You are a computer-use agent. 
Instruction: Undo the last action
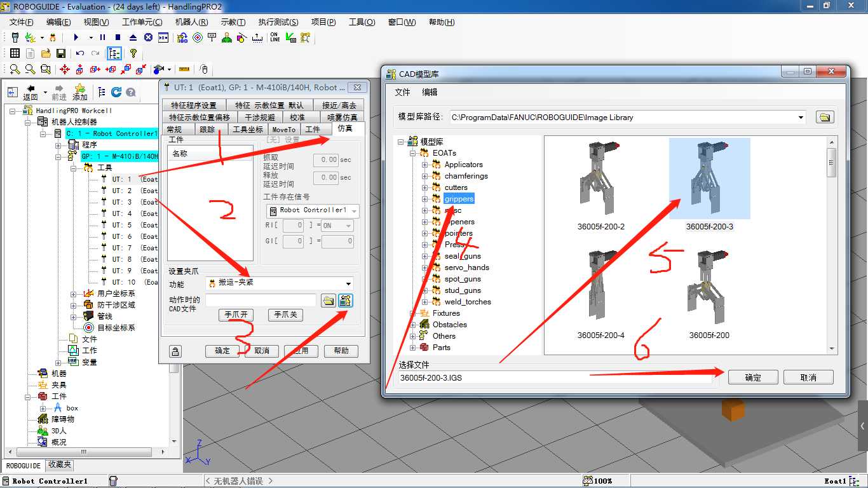tap(80, 53)
